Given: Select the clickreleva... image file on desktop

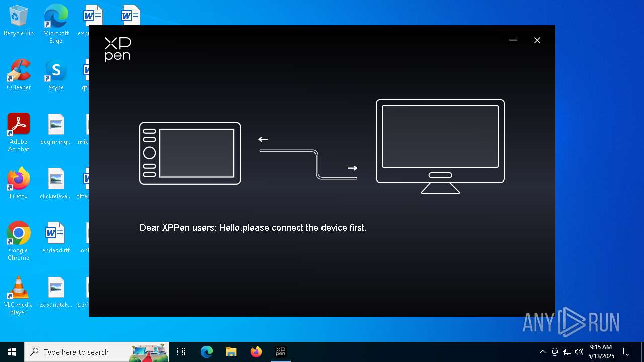Looking at the screenshot, I should 56,184.
